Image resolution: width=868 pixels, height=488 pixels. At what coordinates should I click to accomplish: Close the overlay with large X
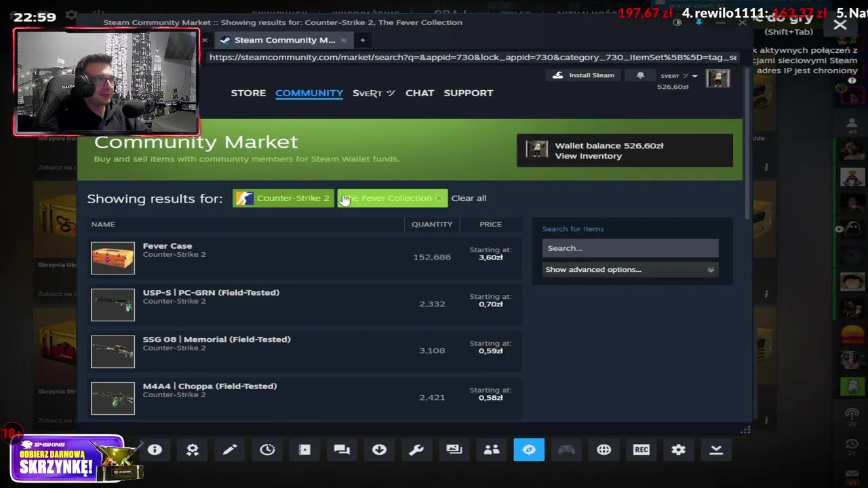[840, 25]
